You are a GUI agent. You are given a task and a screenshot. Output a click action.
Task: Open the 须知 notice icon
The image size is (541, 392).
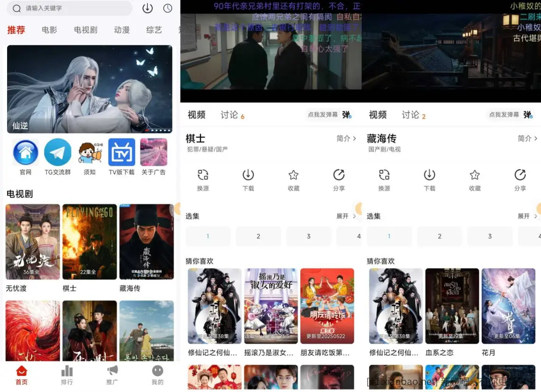(90, 152)
